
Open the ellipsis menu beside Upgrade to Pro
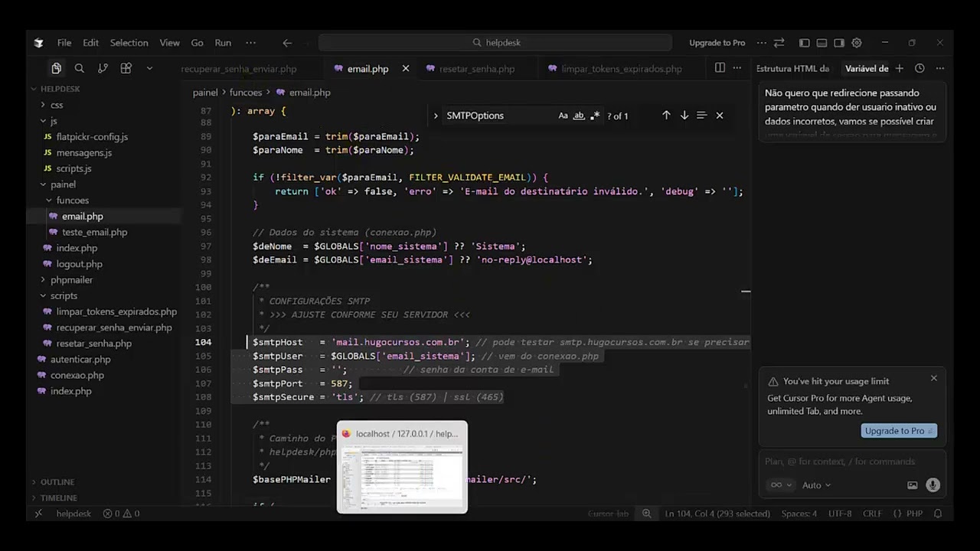coord(761,43)
